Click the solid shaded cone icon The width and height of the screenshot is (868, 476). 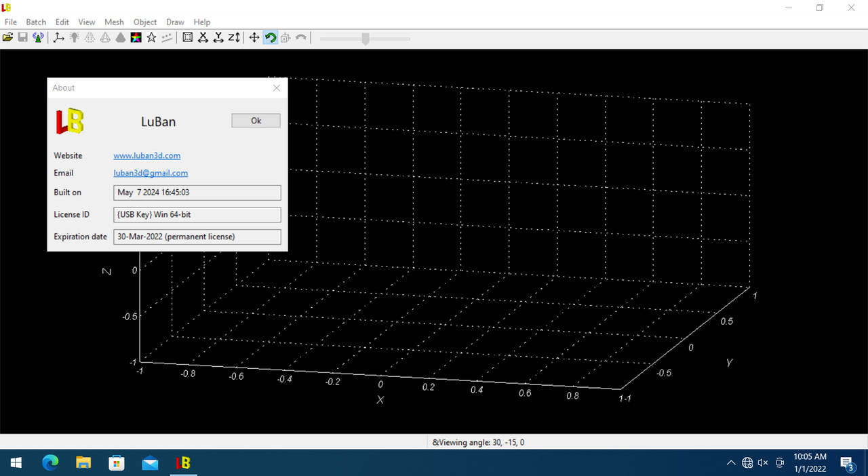[120, 38]
